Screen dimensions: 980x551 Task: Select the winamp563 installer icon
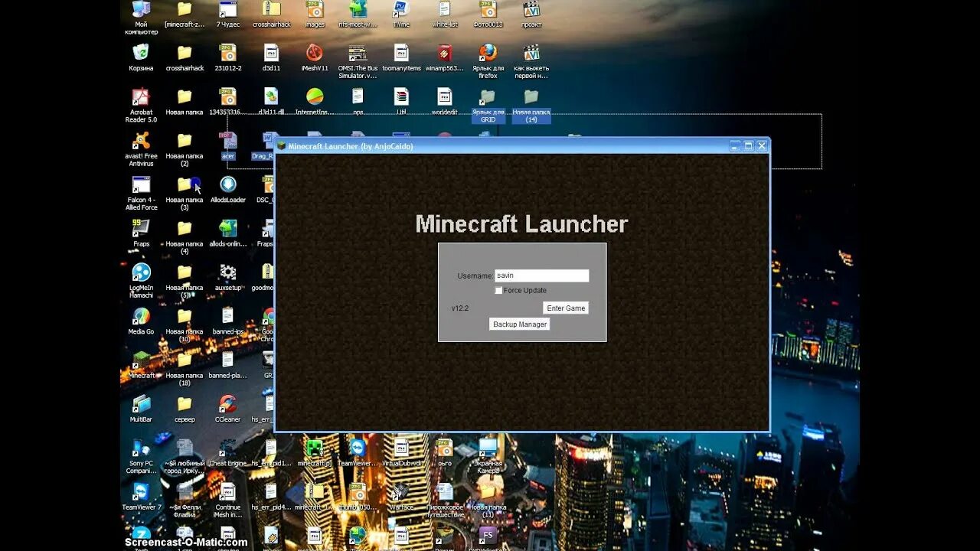(x=445, y=53)
